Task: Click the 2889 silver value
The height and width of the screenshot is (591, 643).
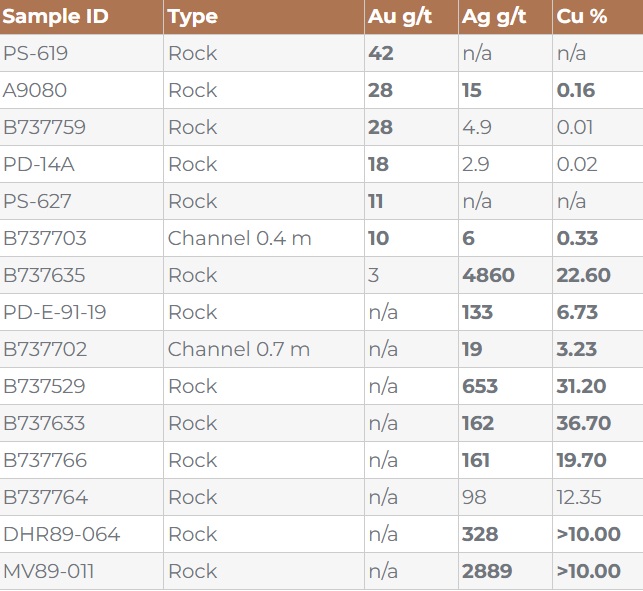Action: (487, 572)
